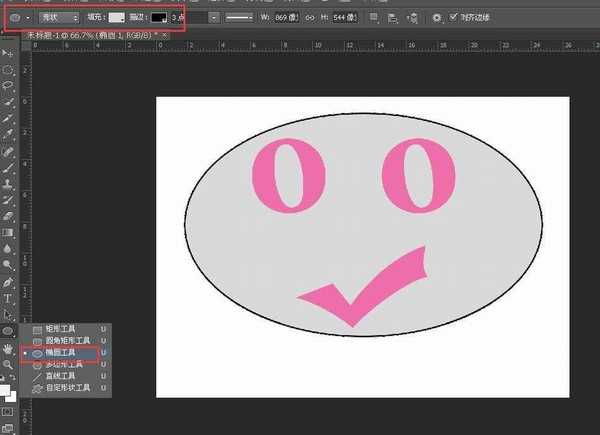This screenshot has height=435, width=600.
Task: Open the 形状 tool mode dropdown
Action: pos(59,18)
